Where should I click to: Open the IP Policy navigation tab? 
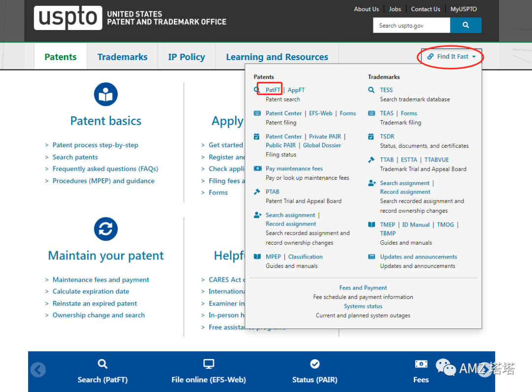coord(187,57)
